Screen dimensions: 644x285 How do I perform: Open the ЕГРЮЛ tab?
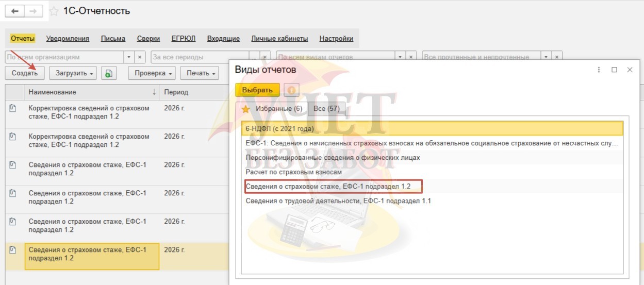click(184, 39)
